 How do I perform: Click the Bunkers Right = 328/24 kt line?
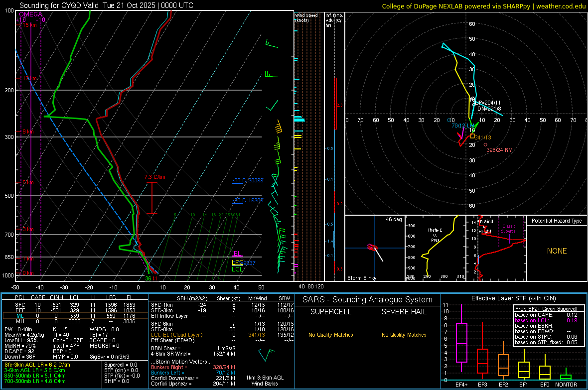click(x=193, y=367)
